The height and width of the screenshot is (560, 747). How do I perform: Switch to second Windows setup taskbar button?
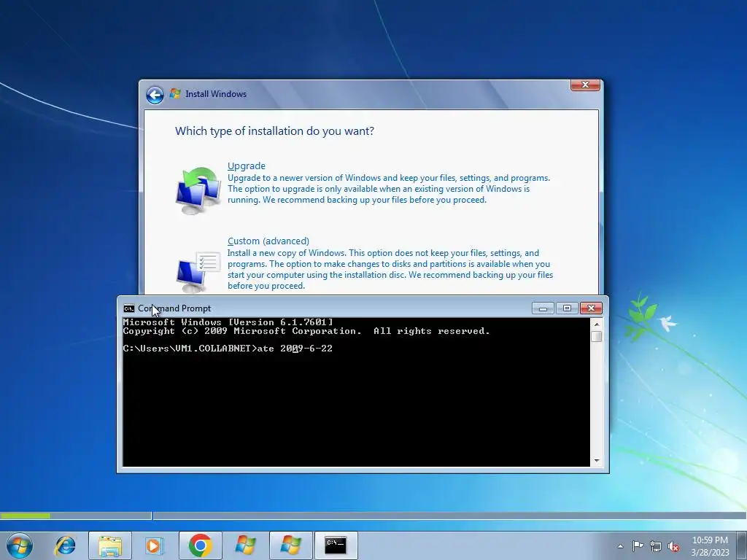click(290, 545)
